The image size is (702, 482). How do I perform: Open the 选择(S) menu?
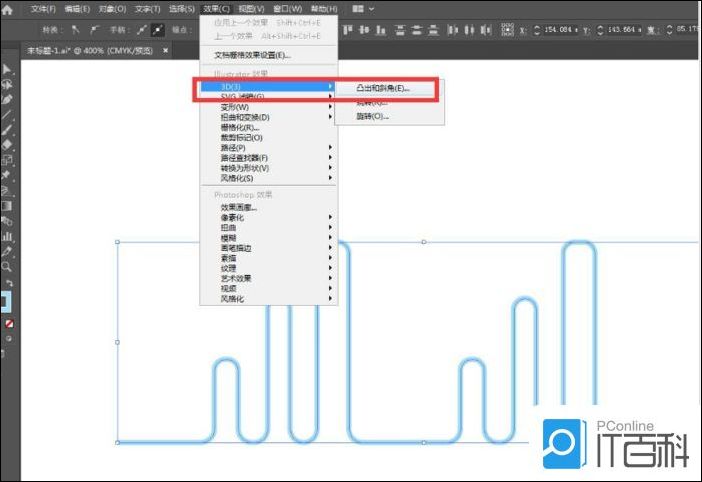point(182,9)
